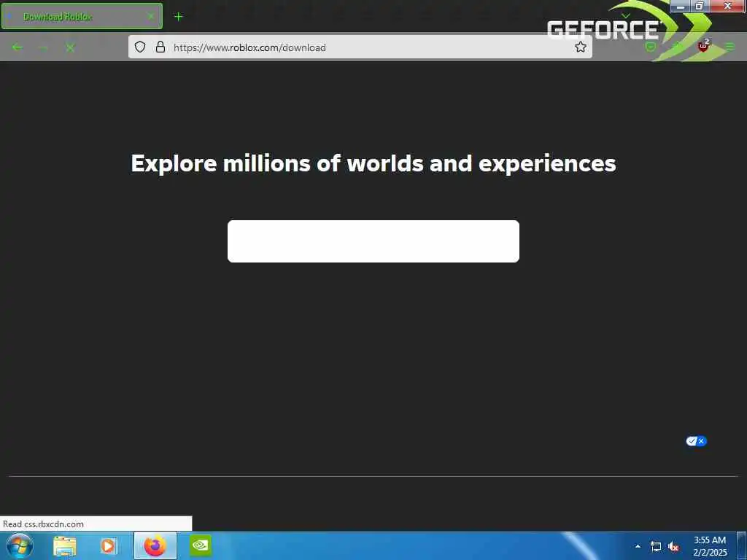Open the Firefox hamburger menu

click(729, 47)
